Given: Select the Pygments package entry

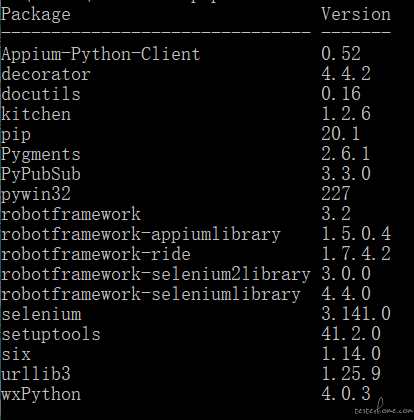Looking at the screenshot, I should pos(41,155).
